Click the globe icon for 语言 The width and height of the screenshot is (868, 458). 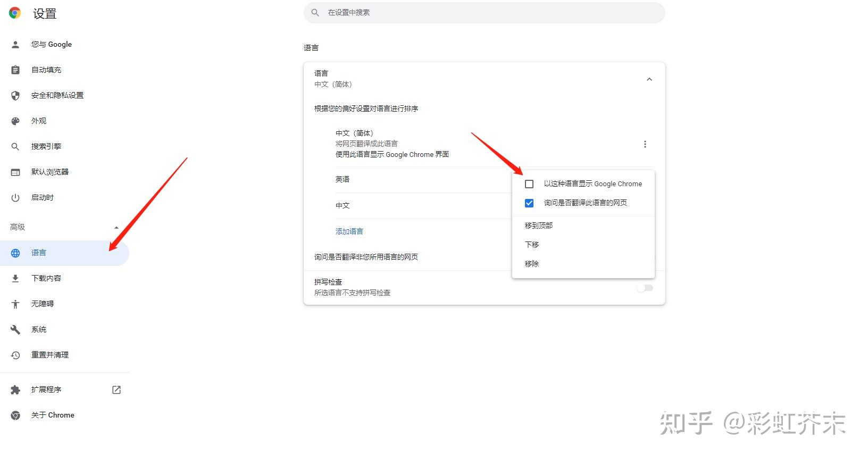coord(15,253)
